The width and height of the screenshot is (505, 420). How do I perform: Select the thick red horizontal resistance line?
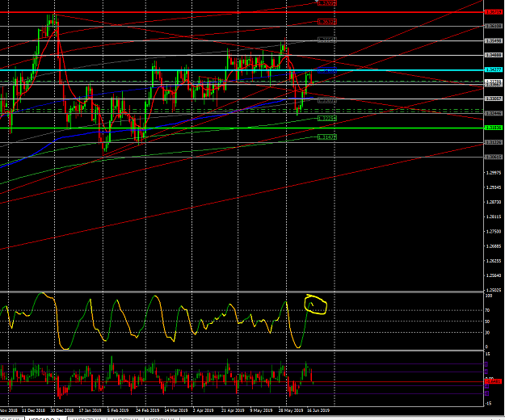click(x=242, y=12)
